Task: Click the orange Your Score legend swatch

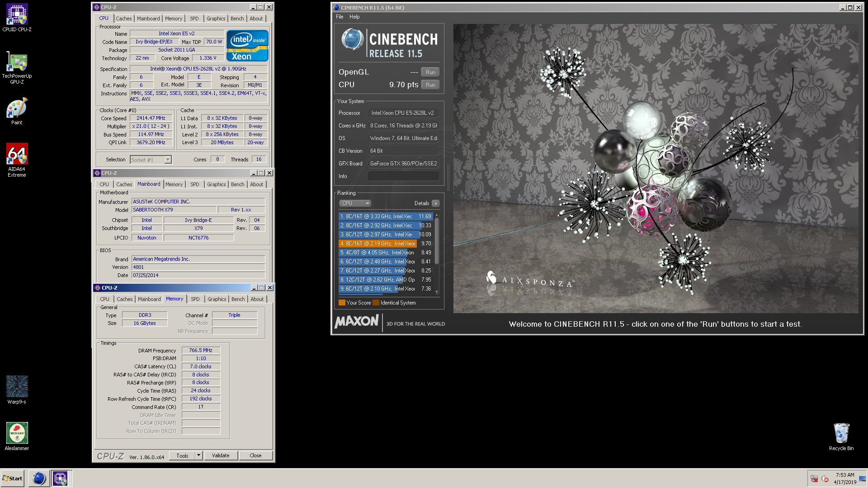Action: [342, 303]
